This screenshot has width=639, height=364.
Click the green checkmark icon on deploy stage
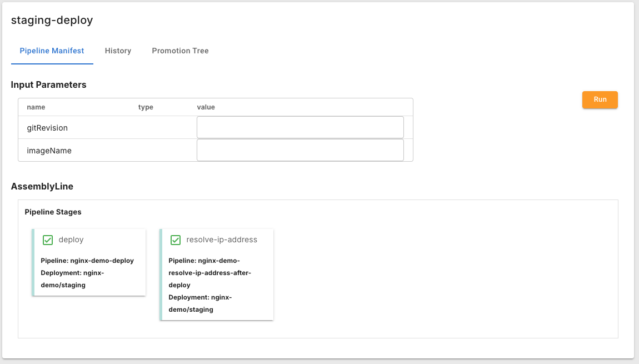pos(48,240)
